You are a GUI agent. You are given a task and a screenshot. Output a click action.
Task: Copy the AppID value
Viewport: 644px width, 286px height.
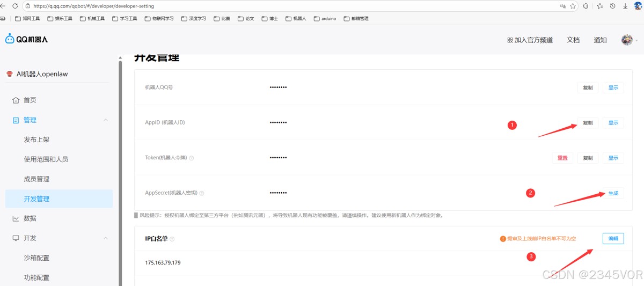[x=588, y=123]
